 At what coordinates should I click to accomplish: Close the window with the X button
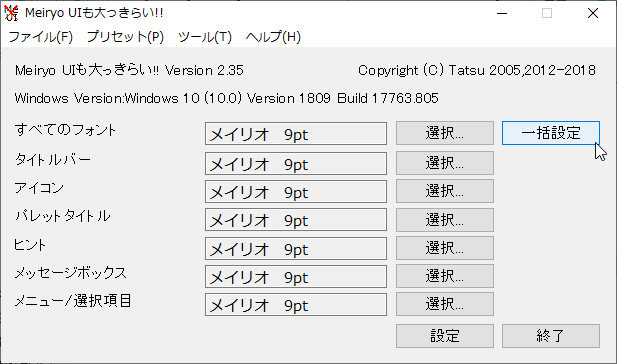click(x=593, y=13)
